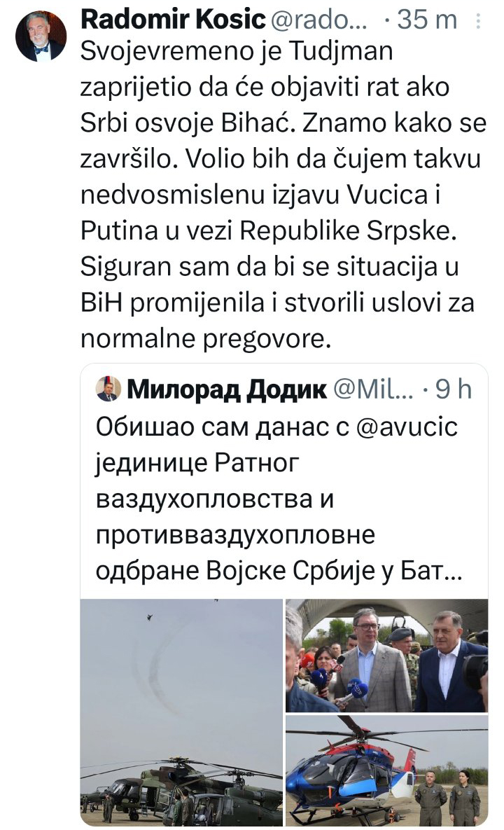Click the @rado... username handle

tap(319, 20)
